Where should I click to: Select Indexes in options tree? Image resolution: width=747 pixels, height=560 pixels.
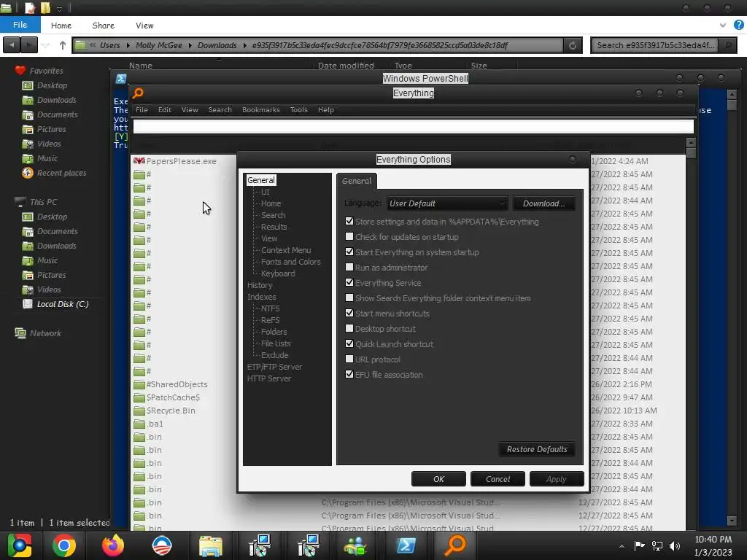pyautogui.click(x=262, y=297)
